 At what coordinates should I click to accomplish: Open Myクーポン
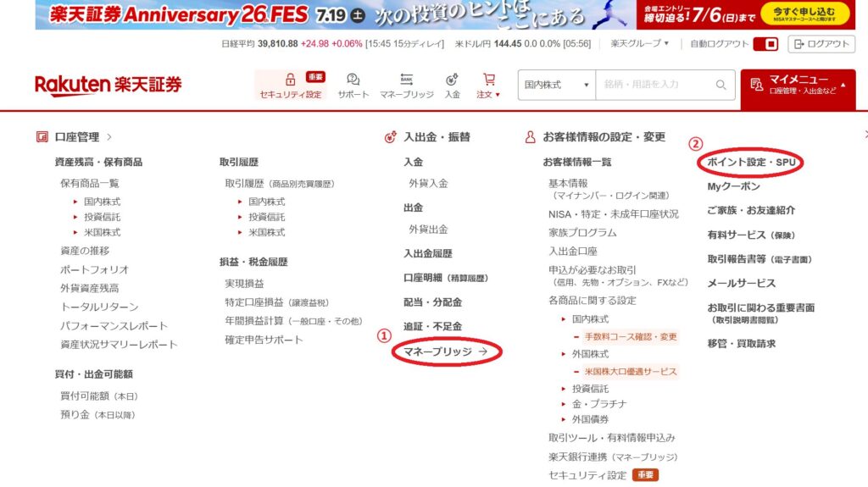pos(733,186)
